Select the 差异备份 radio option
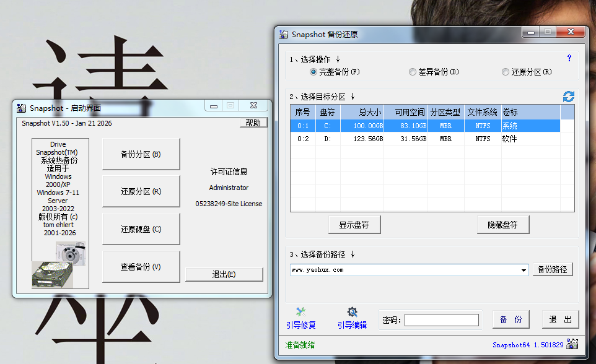Viewport: 596px width, 364px height. (413, 72)
